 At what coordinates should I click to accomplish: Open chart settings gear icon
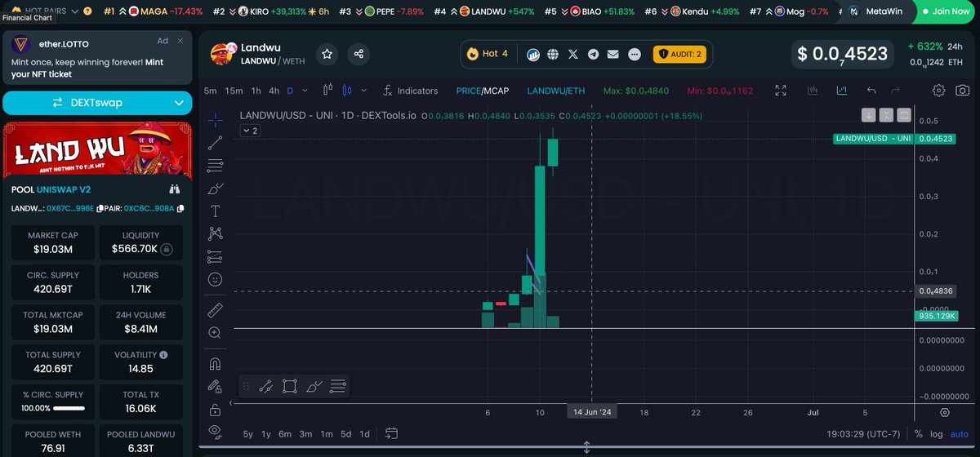click(x=940, y=91)
